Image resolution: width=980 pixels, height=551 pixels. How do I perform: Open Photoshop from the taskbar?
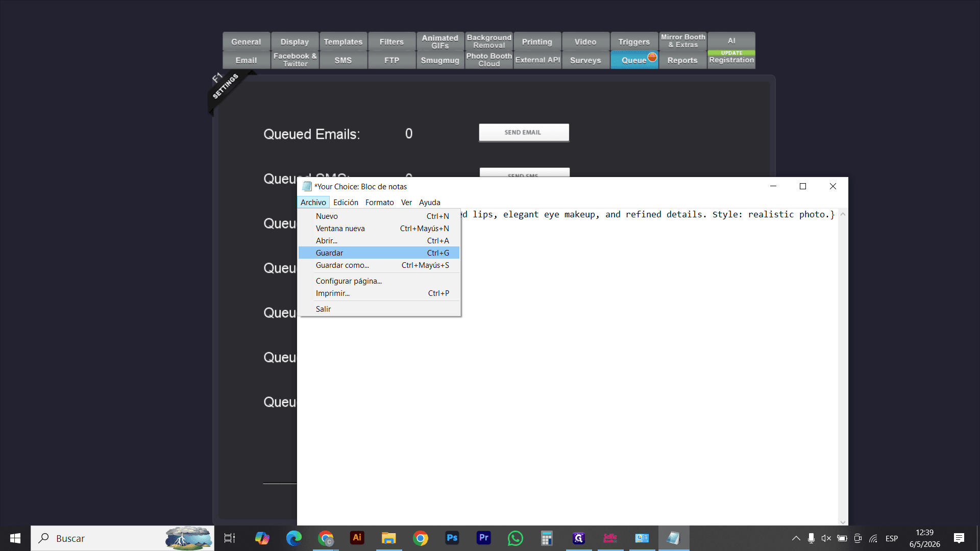tap(452, 538)
